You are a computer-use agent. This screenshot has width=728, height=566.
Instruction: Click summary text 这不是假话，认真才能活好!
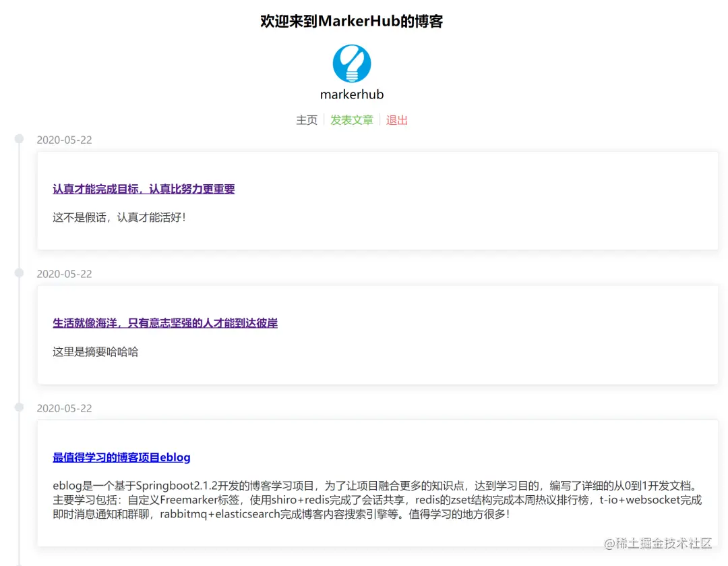point(119,217)
